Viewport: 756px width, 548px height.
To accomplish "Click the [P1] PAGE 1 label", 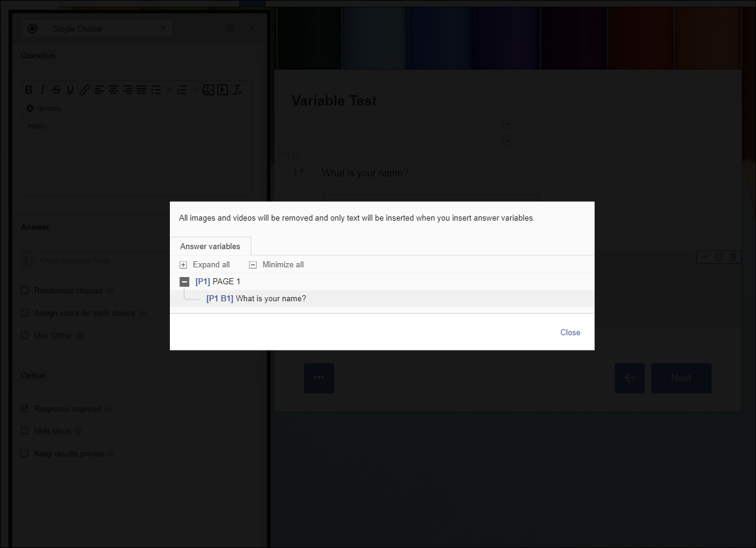I will (x=218, y=281).
